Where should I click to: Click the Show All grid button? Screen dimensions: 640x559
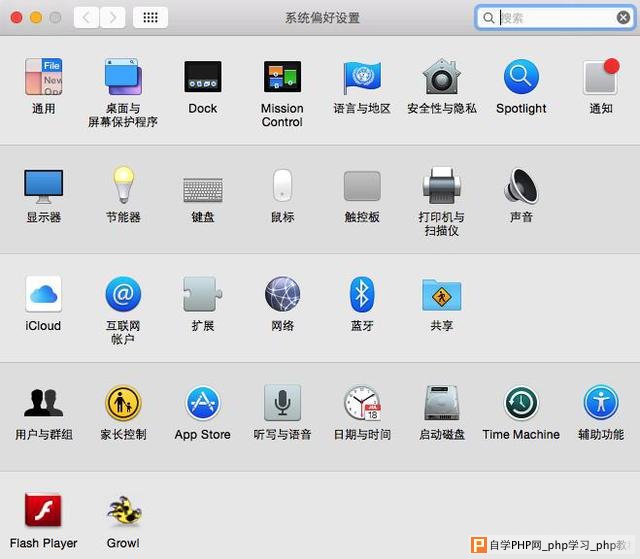(150, 18)
